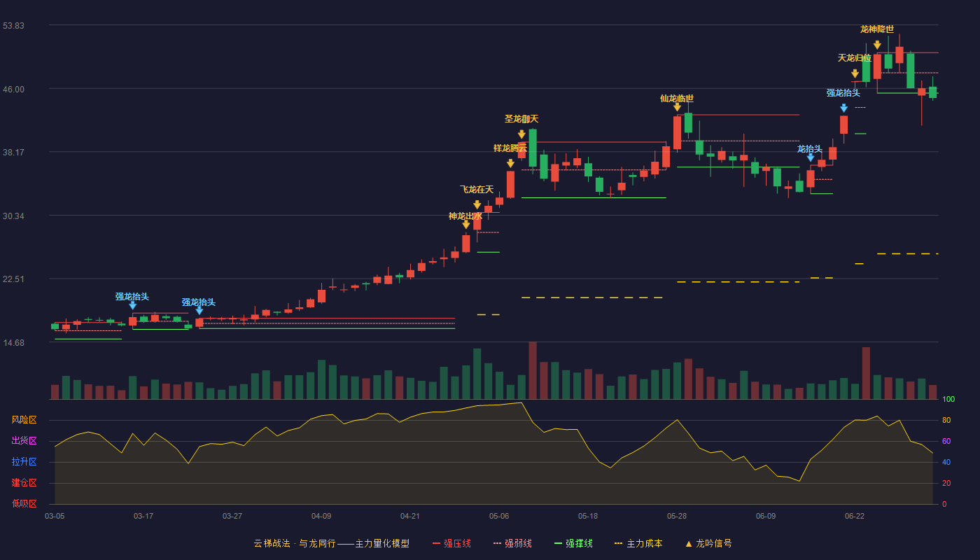
Task: Toggle the 龙吟信号 legend entry
Action: click(x=708, y=543)
